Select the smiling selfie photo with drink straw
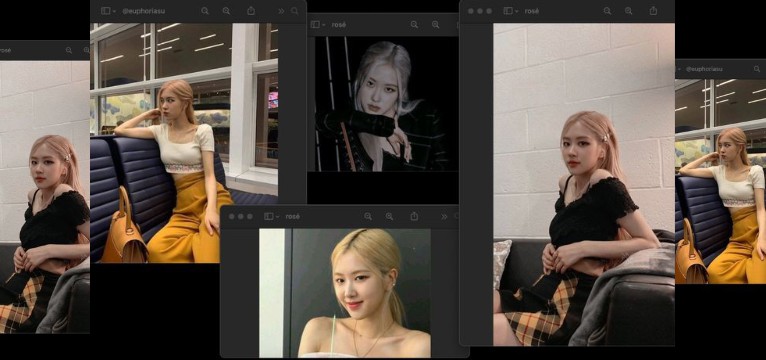This screenshot has height=360, width=766. (x=345, y=293)
